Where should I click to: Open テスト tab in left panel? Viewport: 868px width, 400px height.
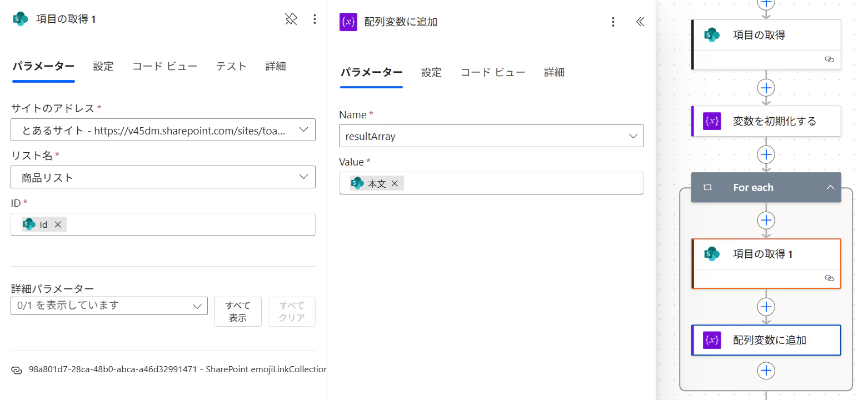tap(231, 66)
